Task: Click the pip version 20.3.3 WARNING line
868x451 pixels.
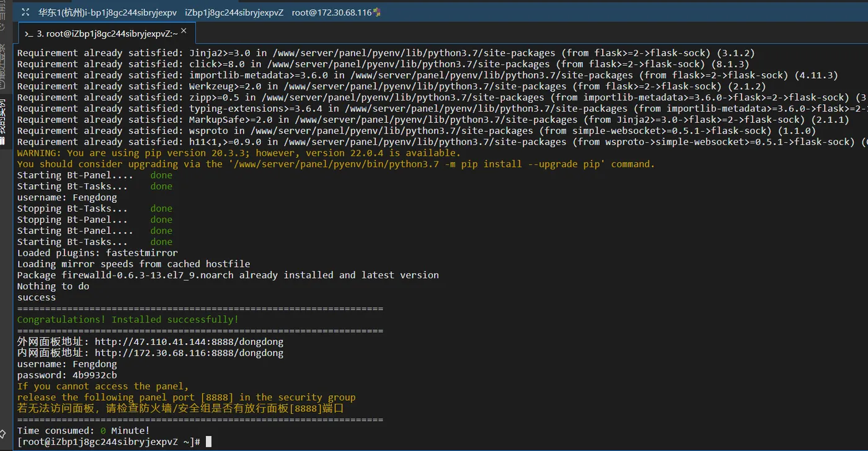Action: (239, 153)
